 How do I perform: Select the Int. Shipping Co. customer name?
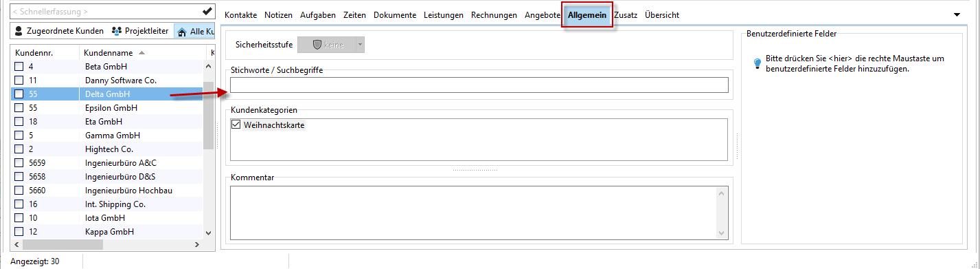[115, 204]
